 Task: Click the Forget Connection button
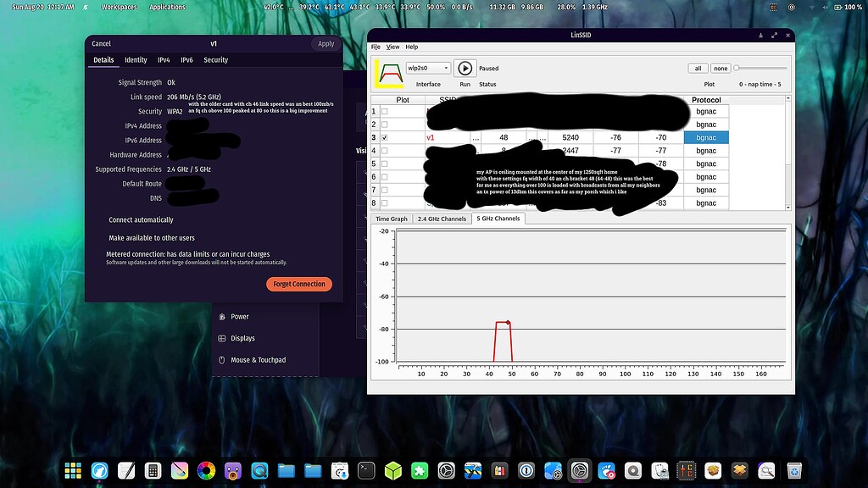[298, 284]
